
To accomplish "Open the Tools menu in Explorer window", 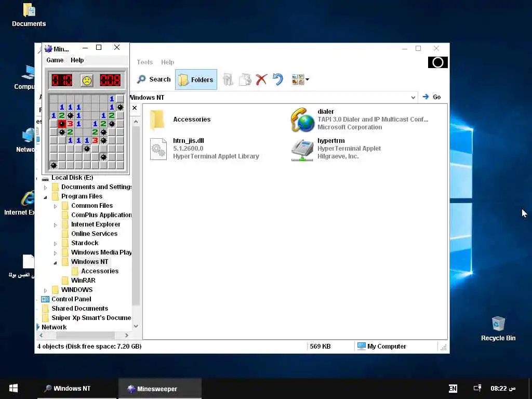I will (145, 62).
